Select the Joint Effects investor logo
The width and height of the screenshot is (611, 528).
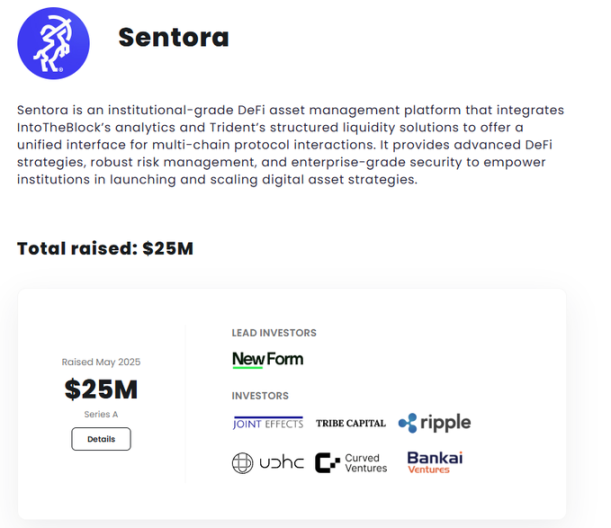(268, 423)
